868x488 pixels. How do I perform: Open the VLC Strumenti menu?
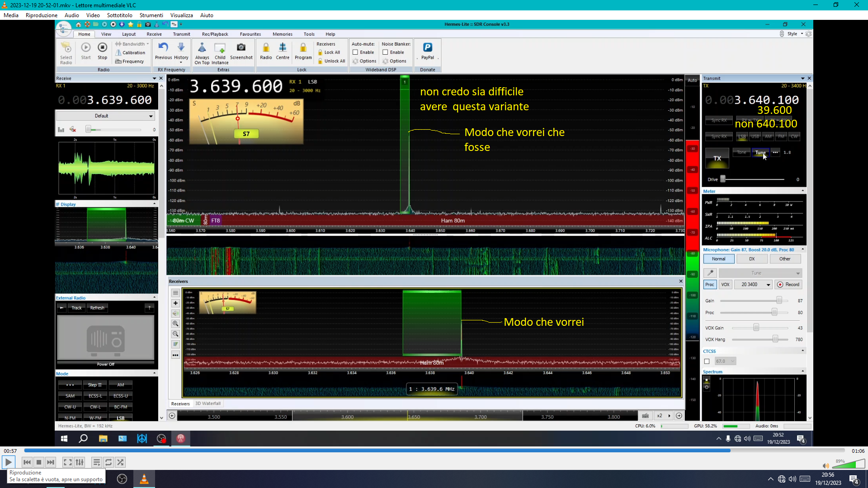[151, 15]
